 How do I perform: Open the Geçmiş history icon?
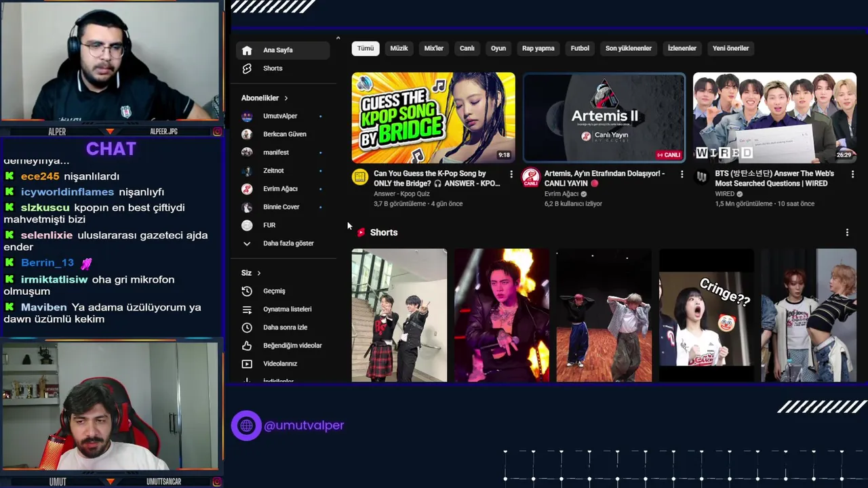(x=247, y=291)
